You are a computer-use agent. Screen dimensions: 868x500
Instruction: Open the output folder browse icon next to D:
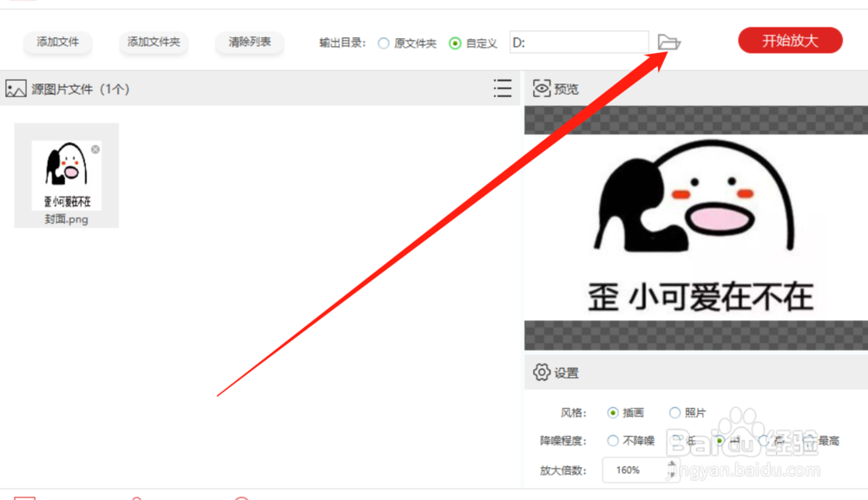point(669,41)
